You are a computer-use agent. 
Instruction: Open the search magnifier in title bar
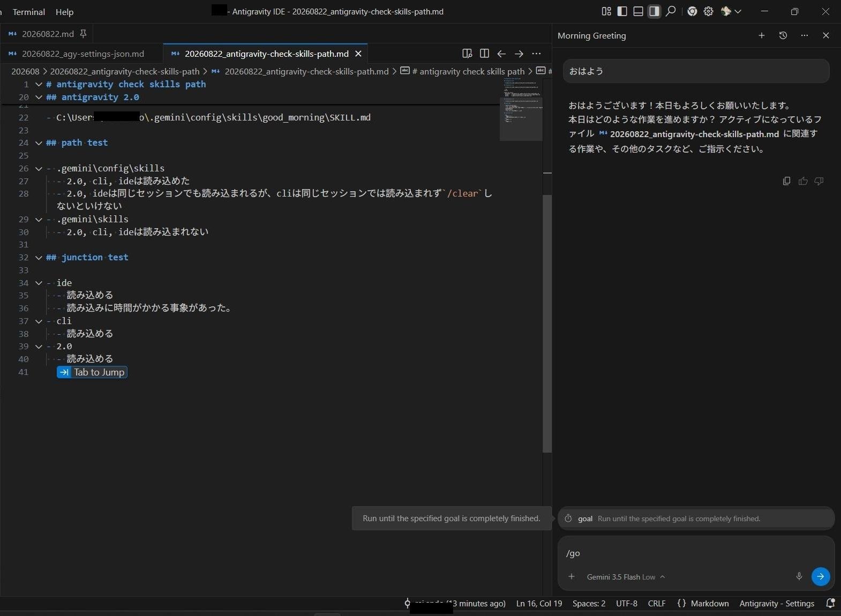coord(670,11)
